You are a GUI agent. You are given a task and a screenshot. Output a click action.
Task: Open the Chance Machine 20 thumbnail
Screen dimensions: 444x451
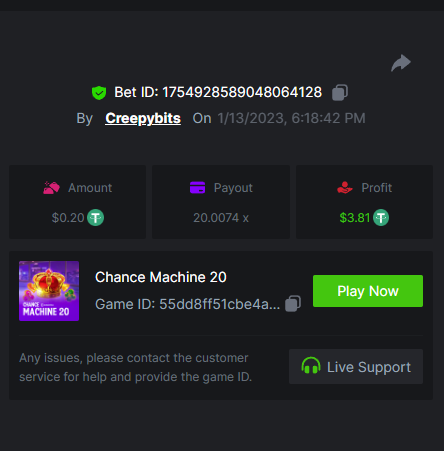point(49,291)
